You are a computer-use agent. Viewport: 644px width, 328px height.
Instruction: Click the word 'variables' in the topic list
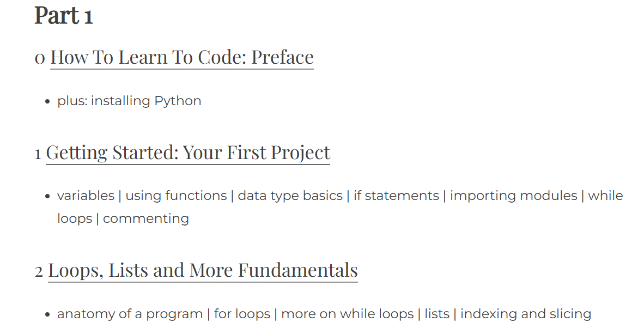click(x=86, y=196)
